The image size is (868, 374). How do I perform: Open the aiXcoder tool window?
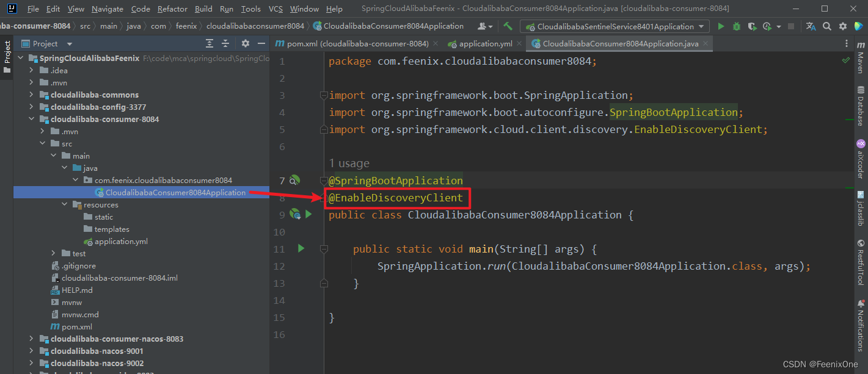point(861,159)
